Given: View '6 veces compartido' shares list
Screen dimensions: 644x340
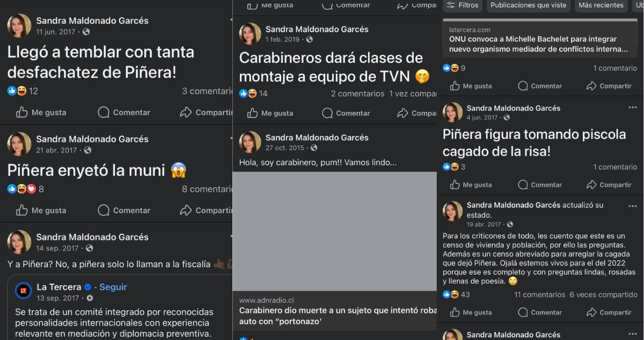Looking at the screenshot, I should tap(603, 295).
